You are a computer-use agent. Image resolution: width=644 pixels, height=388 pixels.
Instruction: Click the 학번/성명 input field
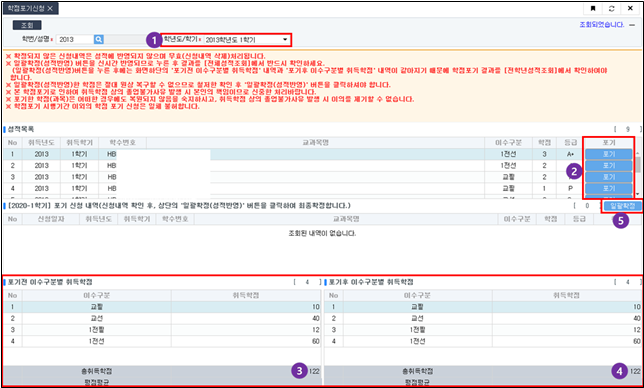pyautogui.click(x=74, y=39)
